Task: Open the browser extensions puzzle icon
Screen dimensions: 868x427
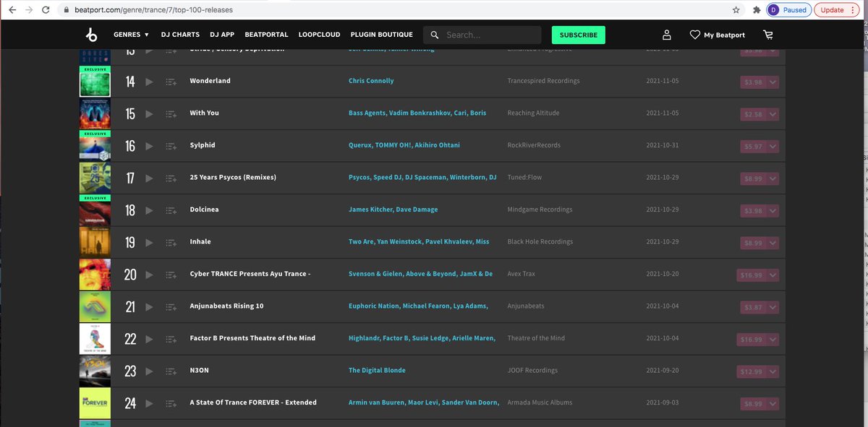Action: pos(757,10)
